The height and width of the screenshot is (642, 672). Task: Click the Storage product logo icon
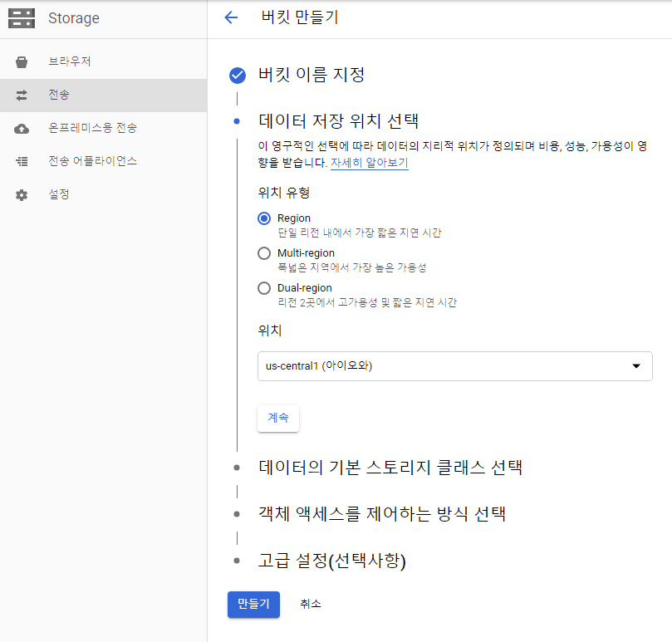(22, 18)
